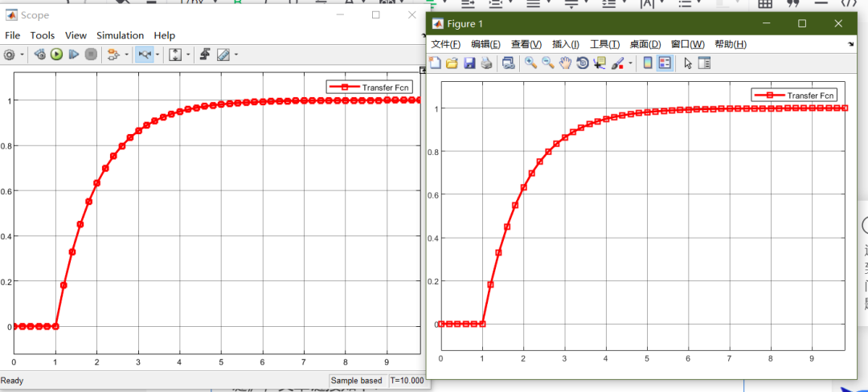
Task: Click the Highlight Simulink Block icon
Action: [x=113, y=54]
